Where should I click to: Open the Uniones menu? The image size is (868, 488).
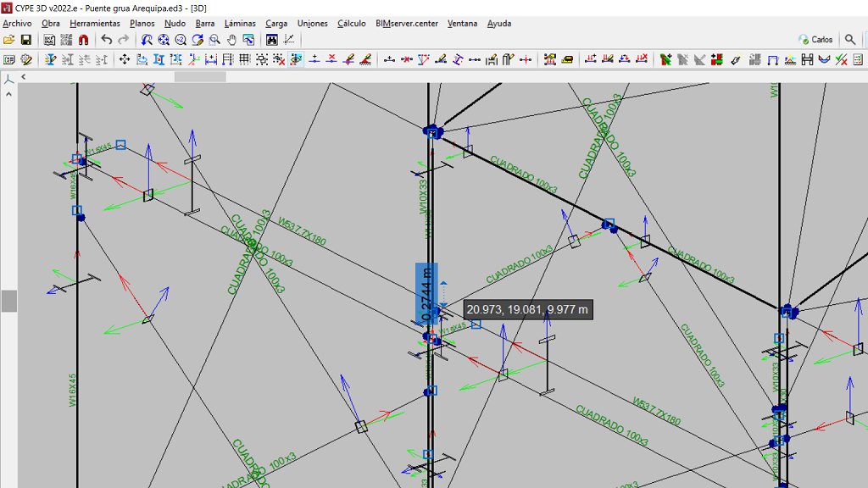[x=312, y=23]
